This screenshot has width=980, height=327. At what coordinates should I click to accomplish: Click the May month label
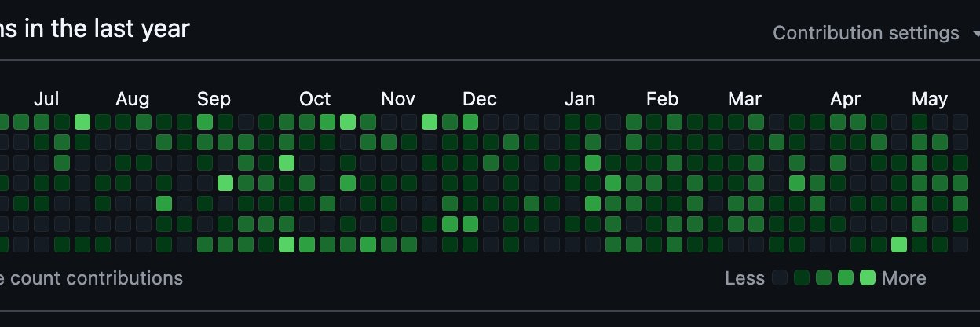pos(930,100)
